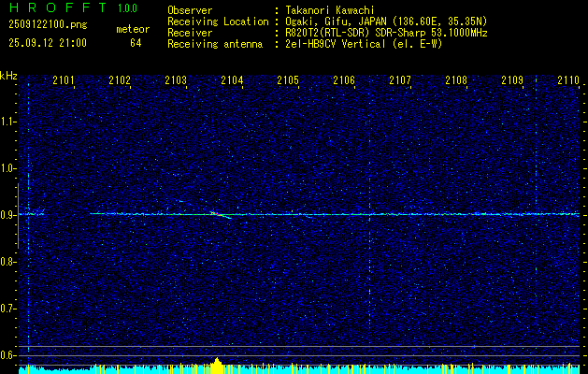
Task: Click the Receiving Location field label
Action: [218, 22]
